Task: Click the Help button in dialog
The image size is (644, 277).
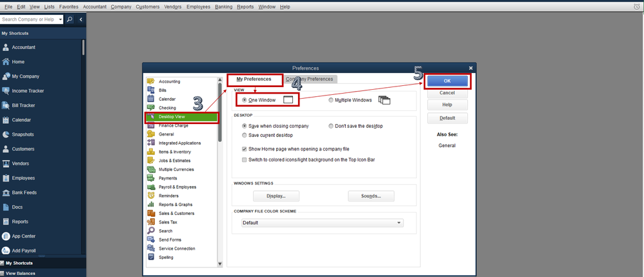Action: 447,105
